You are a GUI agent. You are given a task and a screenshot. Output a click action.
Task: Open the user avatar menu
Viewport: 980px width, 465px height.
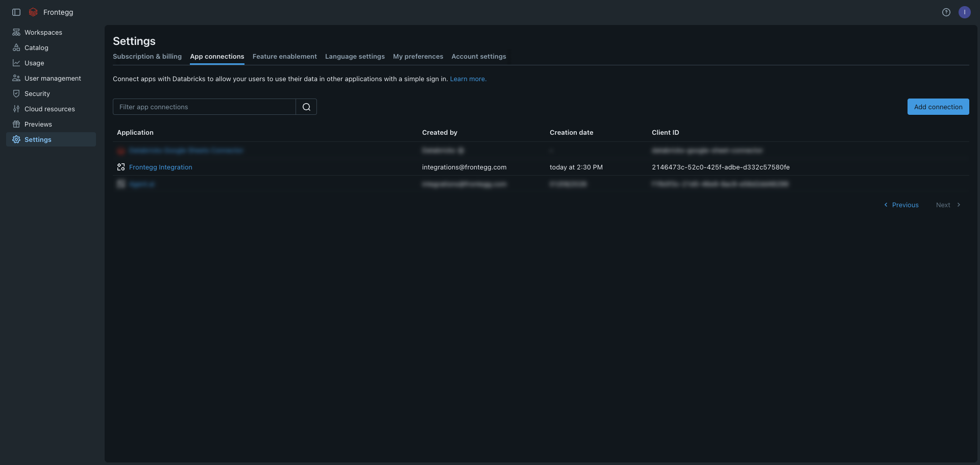[965, 12]
